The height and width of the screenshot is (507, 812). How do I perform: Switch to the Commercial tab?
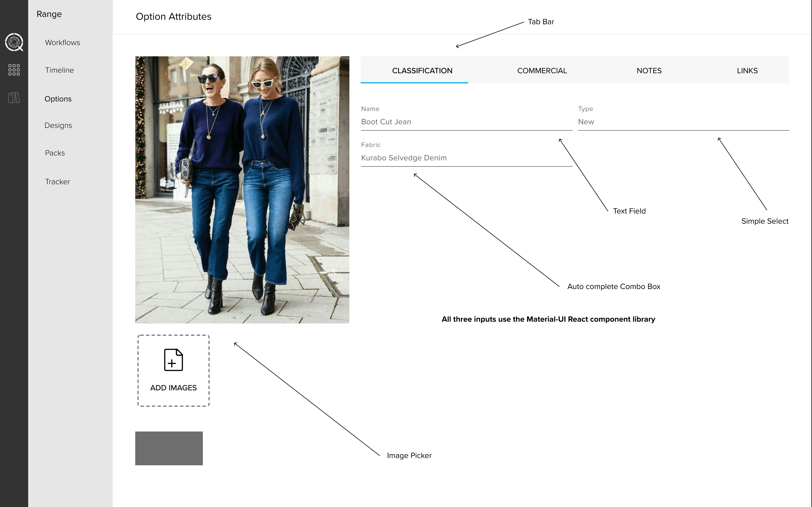coord(542,70)
